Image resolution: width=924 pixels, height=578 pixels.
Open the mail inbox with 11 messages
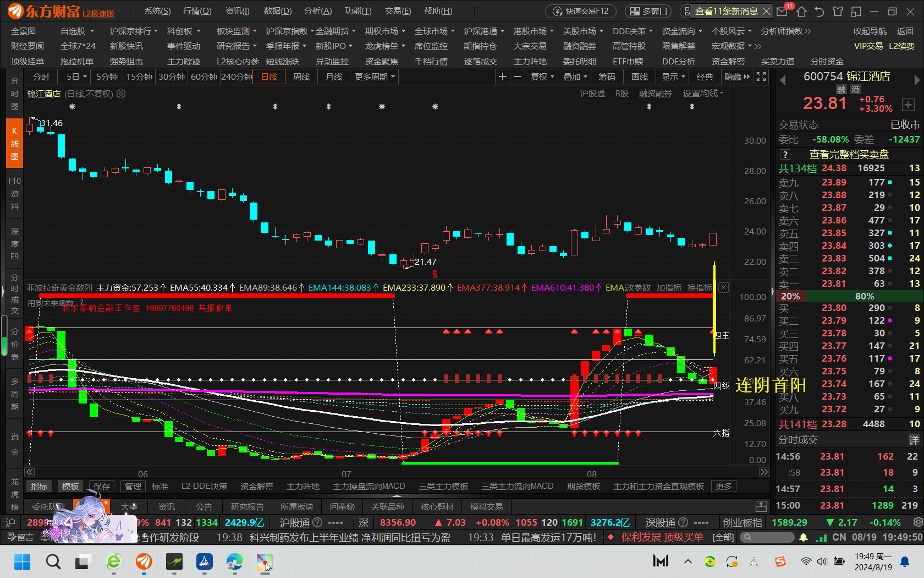click(783, 11)
